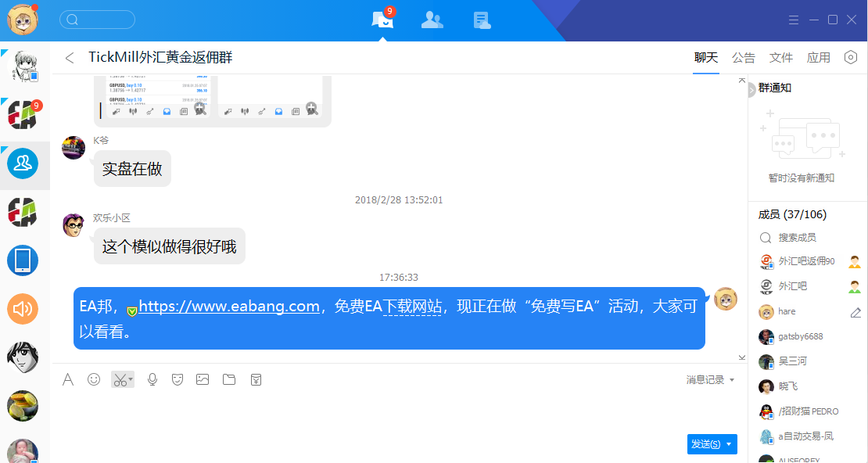
Task: Switch to the contacts icon in header
Action: (432, 20)
